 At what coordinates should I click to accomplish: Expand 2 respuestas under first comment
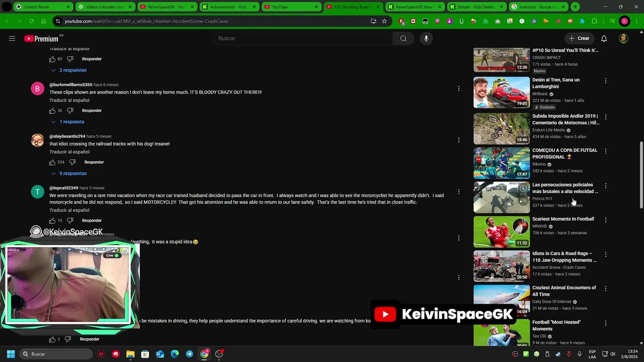69,70
